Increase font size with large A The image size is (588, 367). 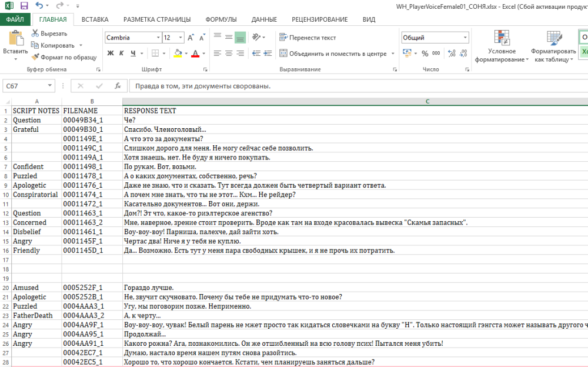[x=191, y=38]
